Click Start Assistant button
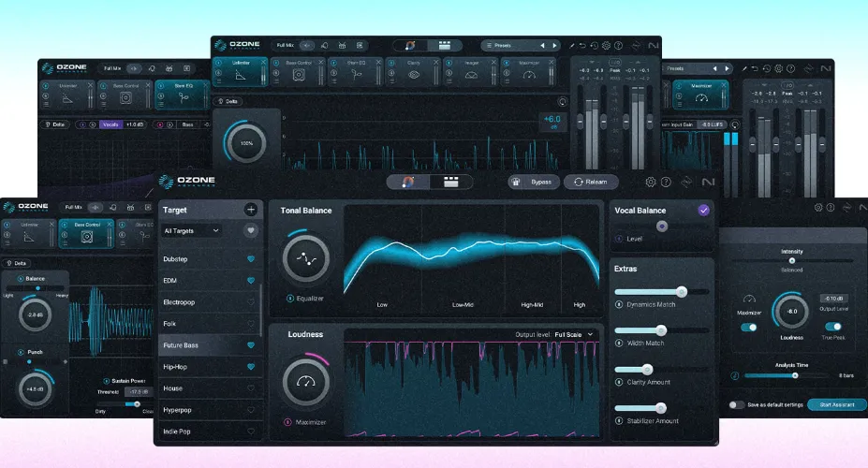This screenshot has height=468, width=868. click(836, 405)
